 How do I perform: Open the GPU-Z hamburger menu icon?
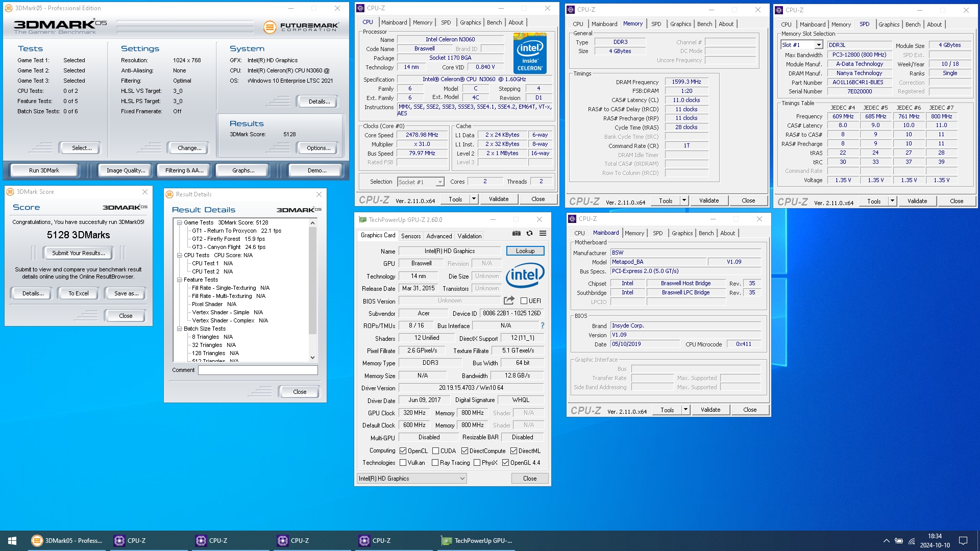543,233
